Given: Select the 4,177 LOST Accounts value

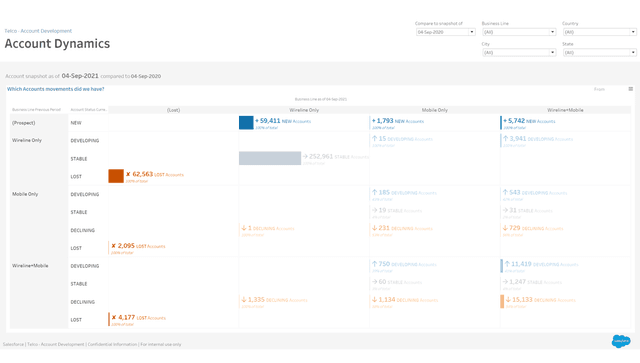Looking at the screenshot, I should click(x=138, y=318).
